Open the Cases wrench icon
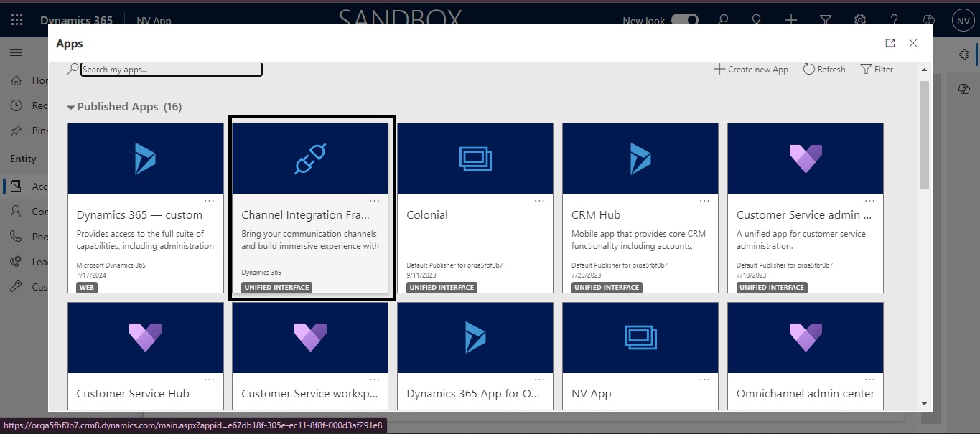Viewport: 980px width, 434px height. tap(16, 286)
